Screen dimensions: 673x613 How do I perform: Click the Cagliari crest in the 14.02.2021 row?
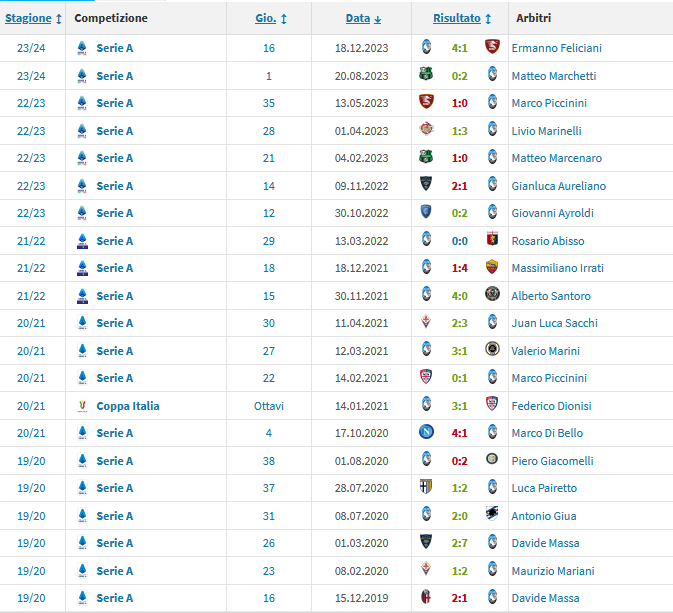(427, 378)
